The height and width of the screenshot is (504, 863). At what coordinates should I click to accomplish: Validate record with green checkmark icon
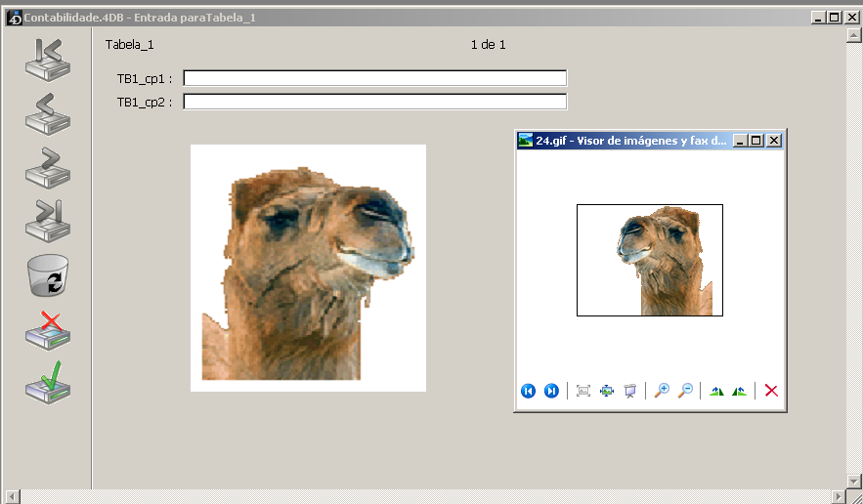[47, 382]
